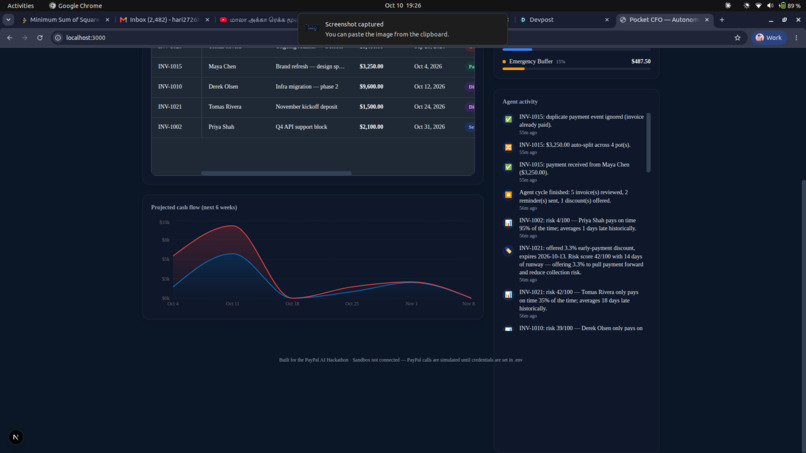Go back to the previous page
The width and height of the screenshot is (806, 453).
pos(10,38)
